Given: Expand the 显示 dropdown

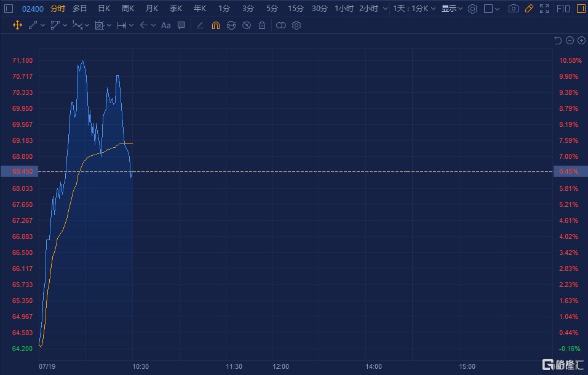Looking at the screenshot, I should (x=452, y=9).
